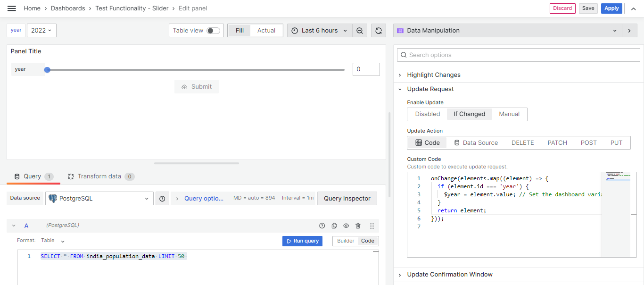Choose PATCH as the Update Action
644x285 pixels.
[557, 143]
